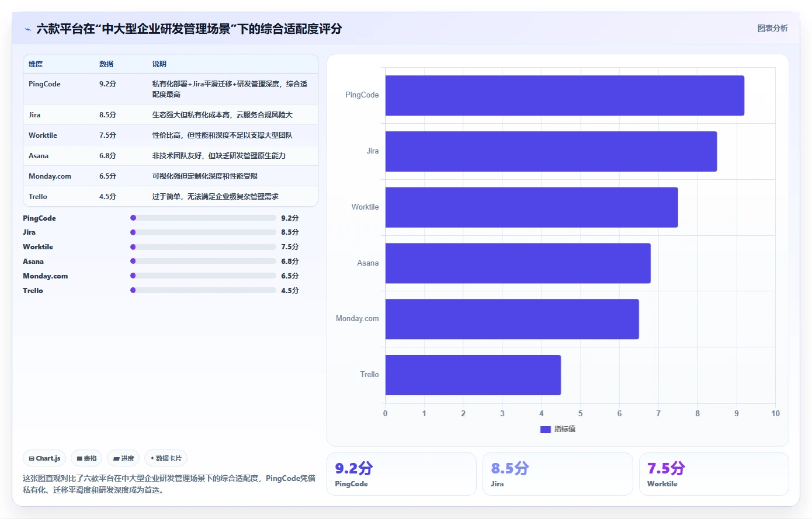Click the Jira bar in chart
Viewport: 812px width, 519px height.
(551, 151)
